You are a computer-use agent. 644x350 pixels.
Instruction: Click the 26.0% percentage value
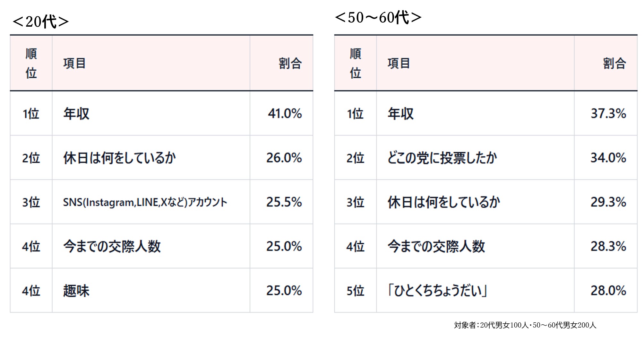point(284,158)
